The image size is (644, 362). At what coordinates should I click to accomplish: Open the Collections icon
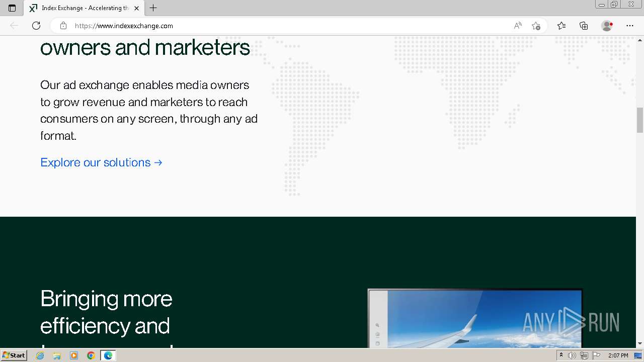click(x=584, y=26)
